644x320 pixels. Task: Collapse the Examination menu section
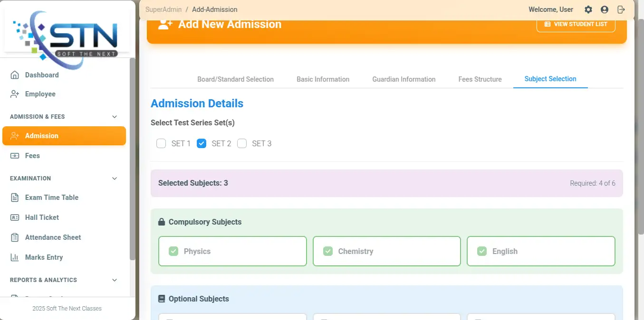tap(114, 179)
